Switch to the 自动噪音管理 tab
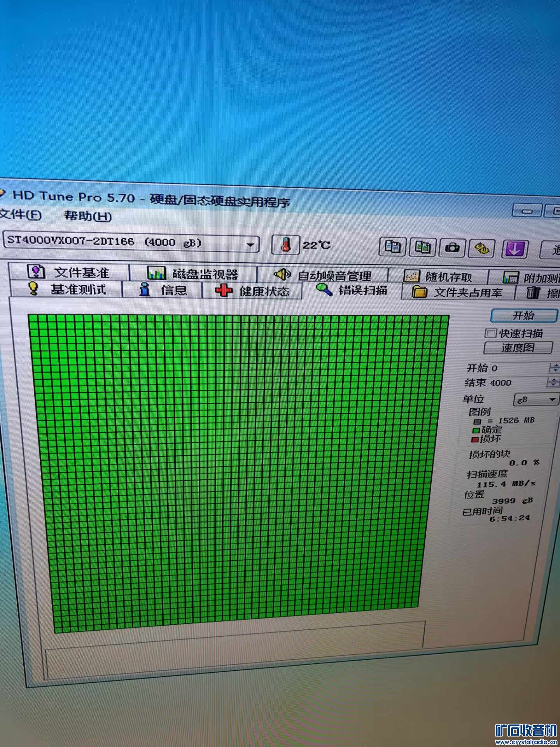Viewport: 560px width, 747px height. coord(322,275)
